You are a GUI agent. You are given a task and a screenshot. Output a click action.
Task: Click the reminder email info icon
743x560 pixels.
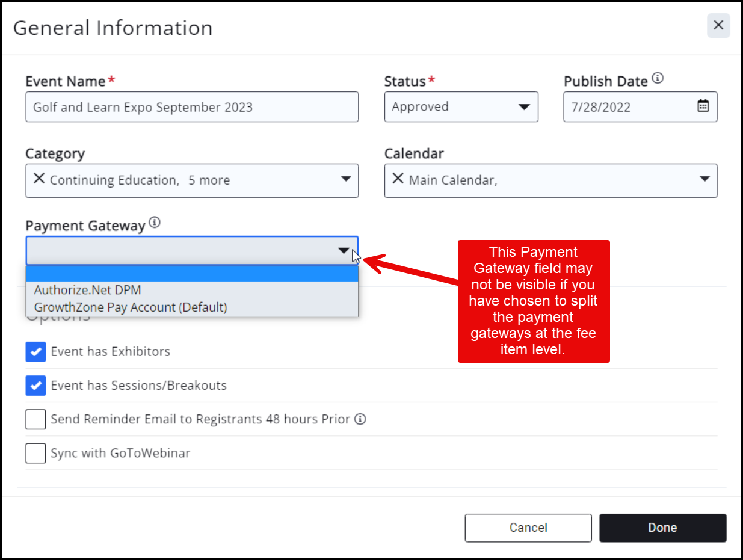[x=360, y=419]
